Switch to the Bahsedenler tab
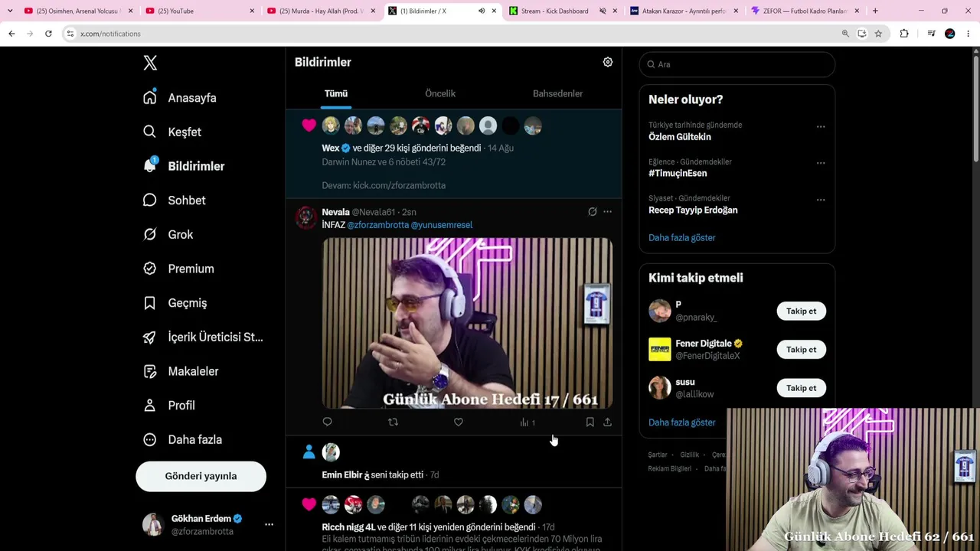Image resolution: width=980 pixels, height=551 pixels. point(557,93)
